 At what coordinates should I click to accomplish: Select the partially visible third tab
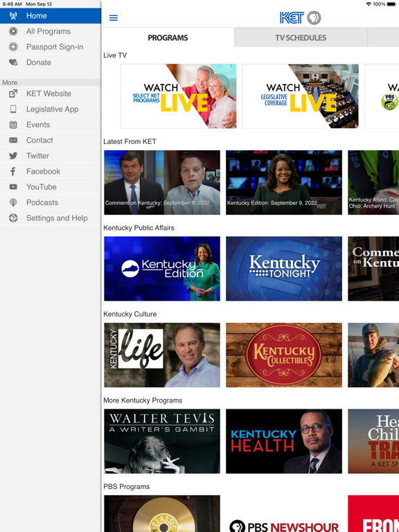pos(383,37)
